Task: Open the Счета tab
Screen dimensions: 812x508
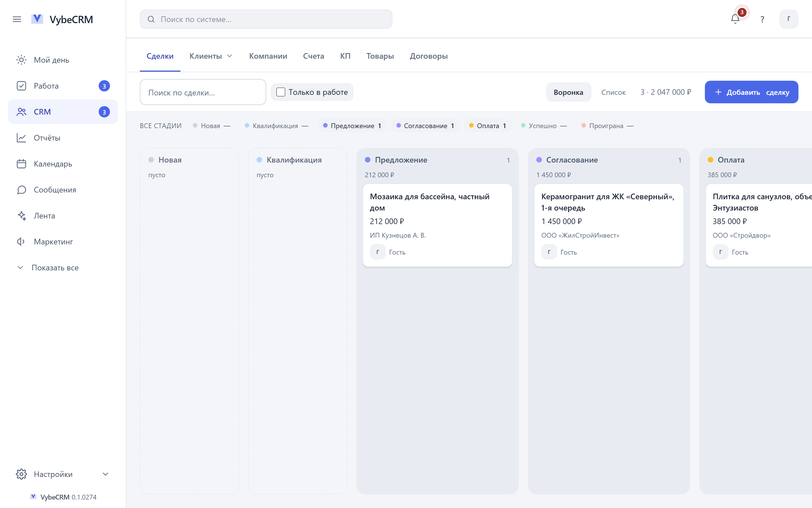Action: [x=314, y=56]
